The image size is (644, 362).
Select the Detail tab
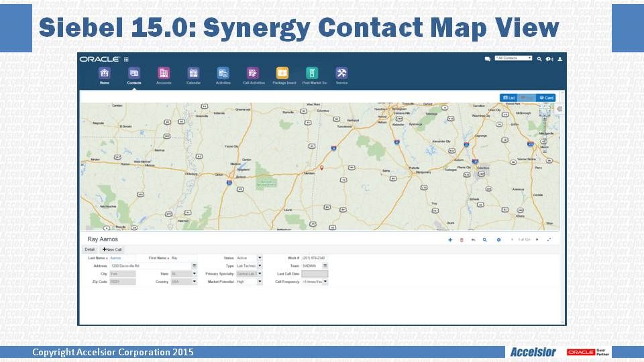[89, 249]
